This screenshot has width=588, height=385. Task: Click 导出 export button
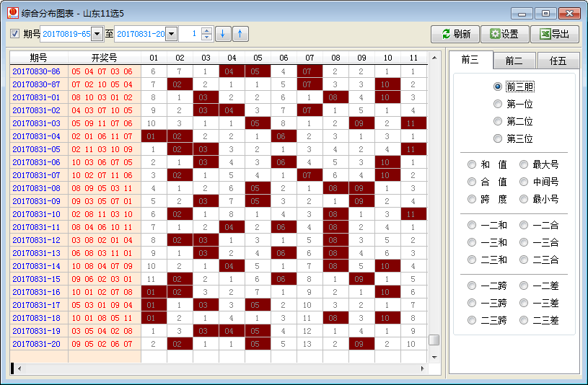[x=554, y=34]
